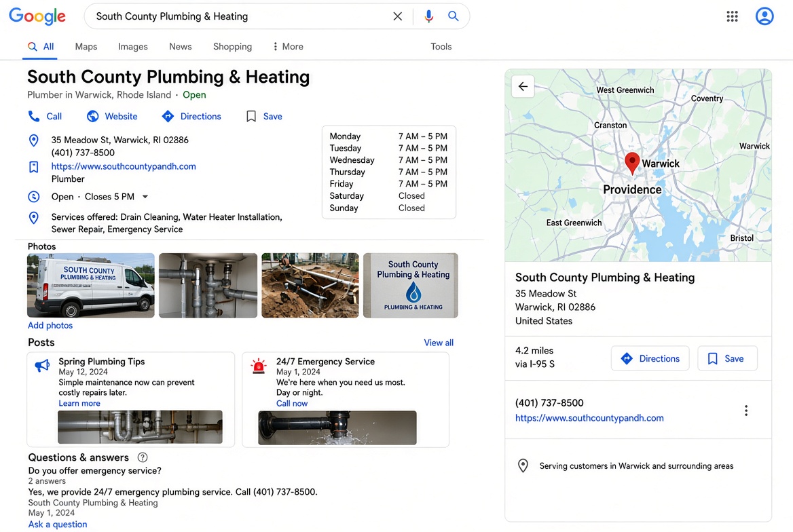Click the Directions diamond icon under business title
This screenshot has height=532, width=793.
168,116
